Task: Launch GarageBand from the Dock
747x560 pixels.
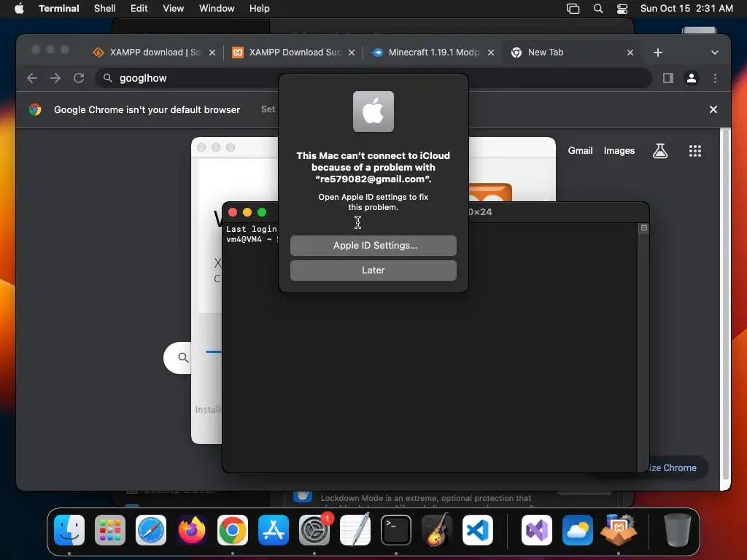Action: click(437, 530)
